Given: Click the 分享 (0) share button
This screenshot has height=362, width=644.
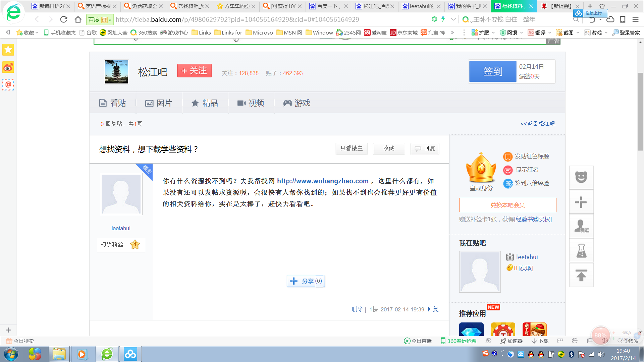Looking at the screenshot, I should coord(306,281).
